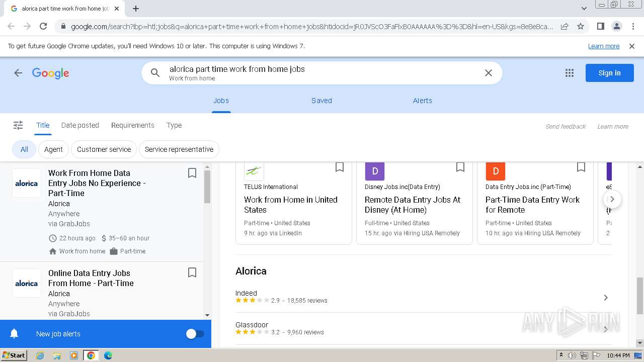The image size is (644, 362).
Task: Bookmark this page with the star icon
Action: (x=581, y=26)
